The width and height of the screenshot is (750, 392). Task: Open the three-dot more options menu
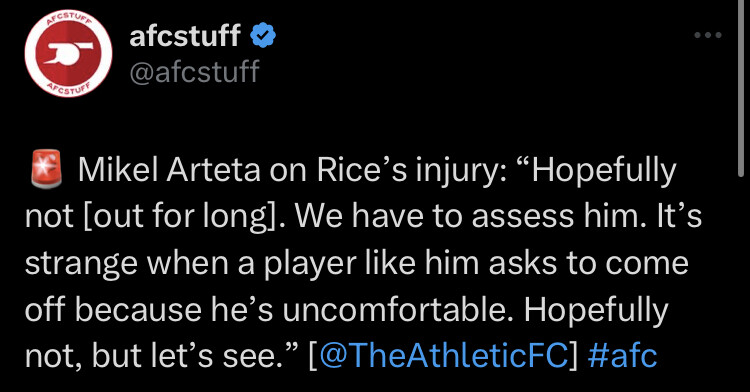(x=707, y=35)
